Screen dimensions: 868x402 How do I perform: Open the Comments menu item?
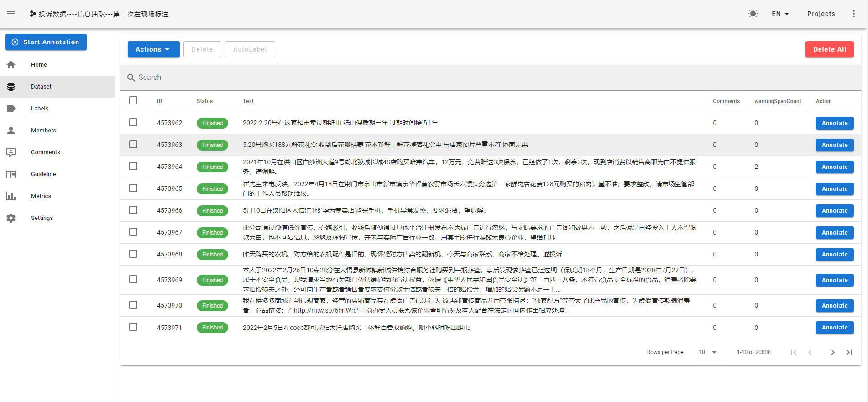pyautogui.click(x=57, y=152)
